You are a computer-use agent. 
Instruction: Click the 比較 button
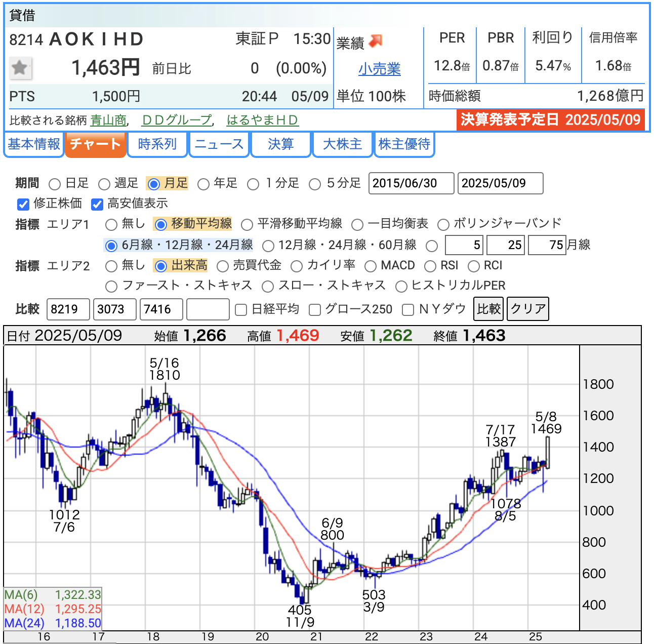pyautogui.click(x=488, y=309)
